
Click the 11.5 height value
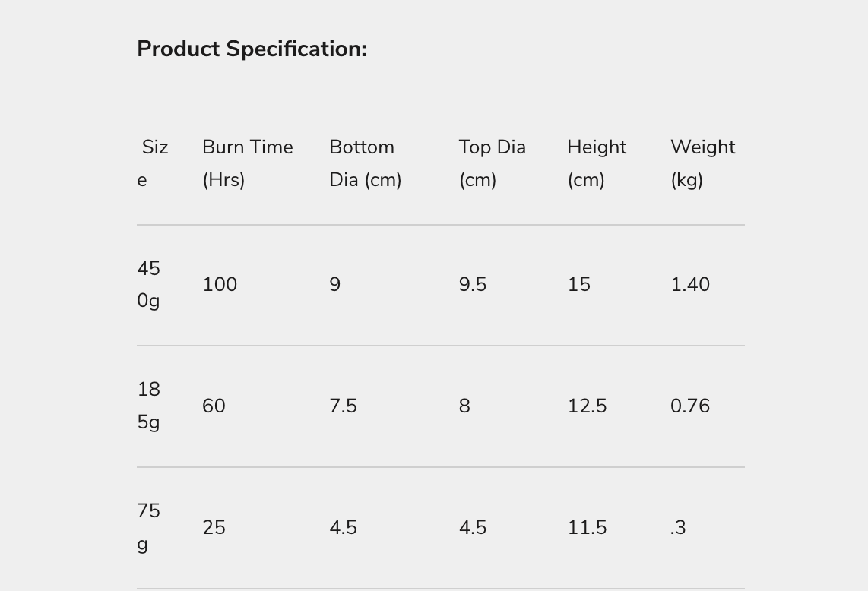[x=587, y=528]
